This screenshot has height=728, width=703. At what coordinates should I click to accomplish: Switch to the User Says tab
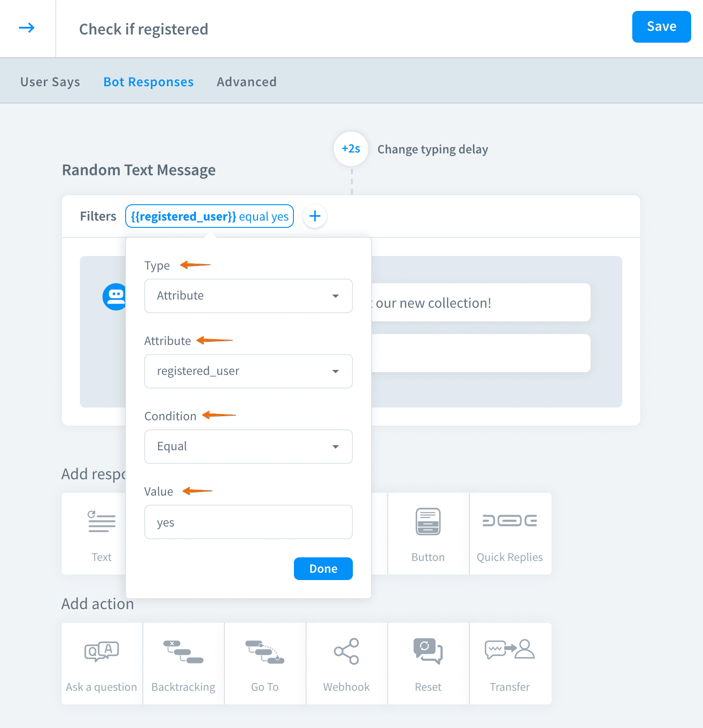tap(50, 82)
